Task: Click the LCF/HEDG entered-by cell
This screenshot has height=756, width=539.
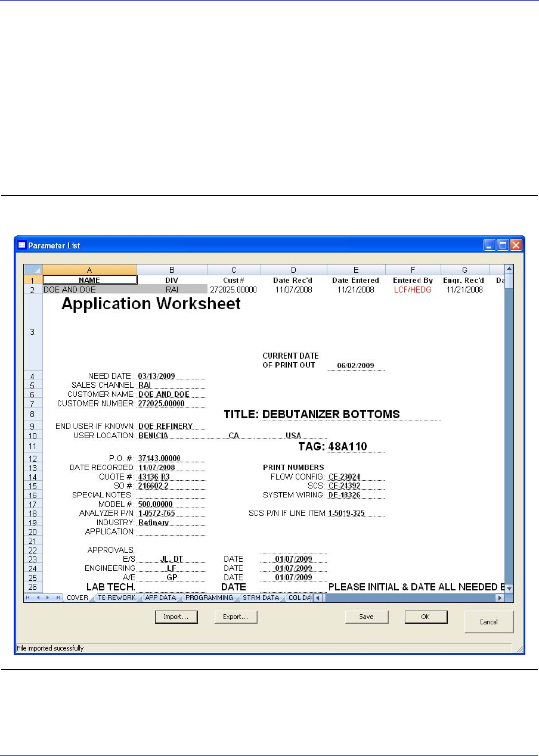Action: tap(413, 290)
